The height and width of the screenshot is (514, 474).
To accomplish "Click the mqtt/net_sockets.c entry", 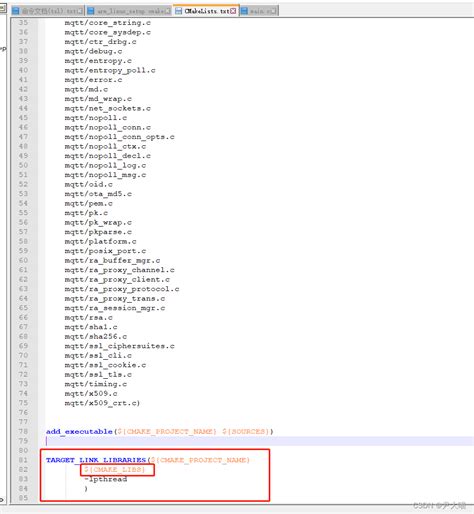I will pyautogui.click(x=107, y=108).
